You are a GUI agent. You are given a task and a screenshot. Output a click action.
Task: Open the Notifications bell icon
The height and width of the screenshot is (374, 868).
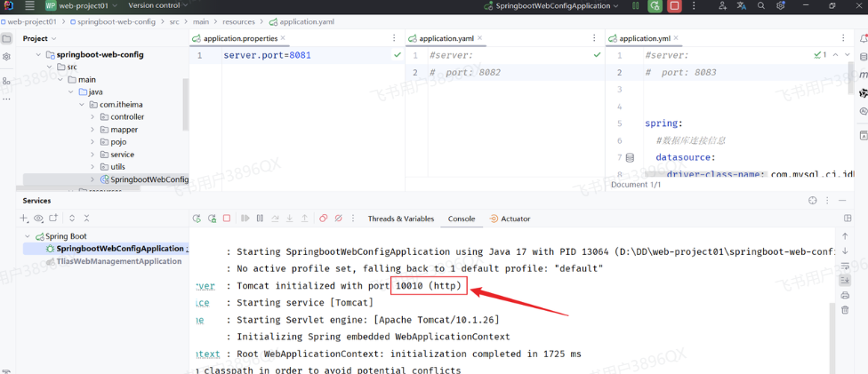click(x=863, y=39)
